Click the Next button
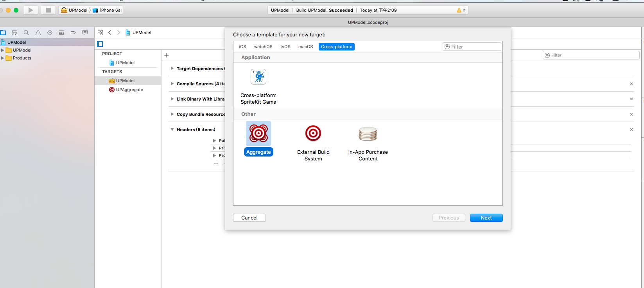 click(x=486, y=218)
